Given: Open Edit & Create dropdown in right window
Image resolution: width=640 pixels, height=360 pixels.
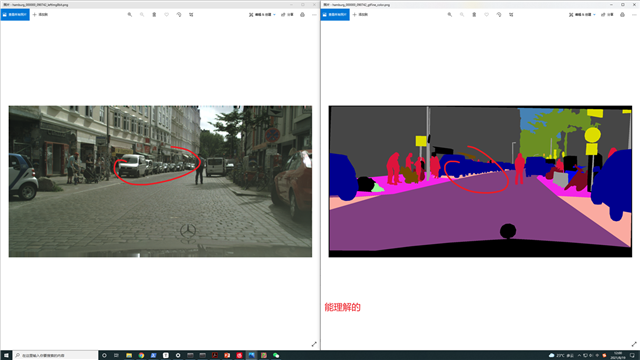Looking at the screenshot, I should pos(582,15).
